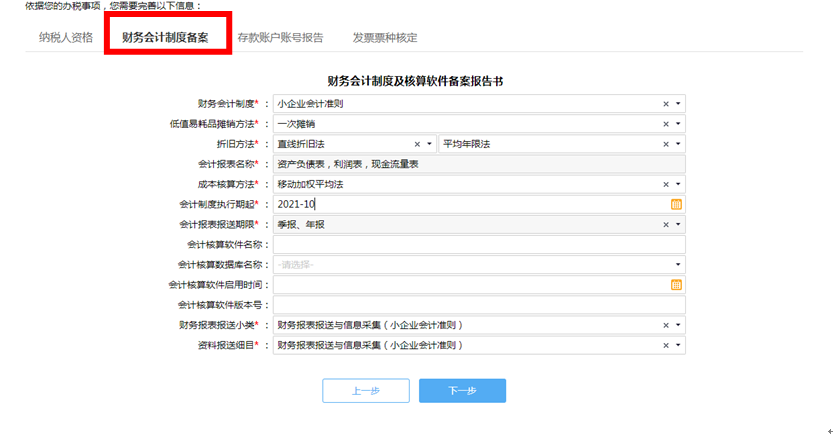Switch to the 存款账户账号报告 tab
Screen dimensions: 833x436
click(x=280, y=38)
